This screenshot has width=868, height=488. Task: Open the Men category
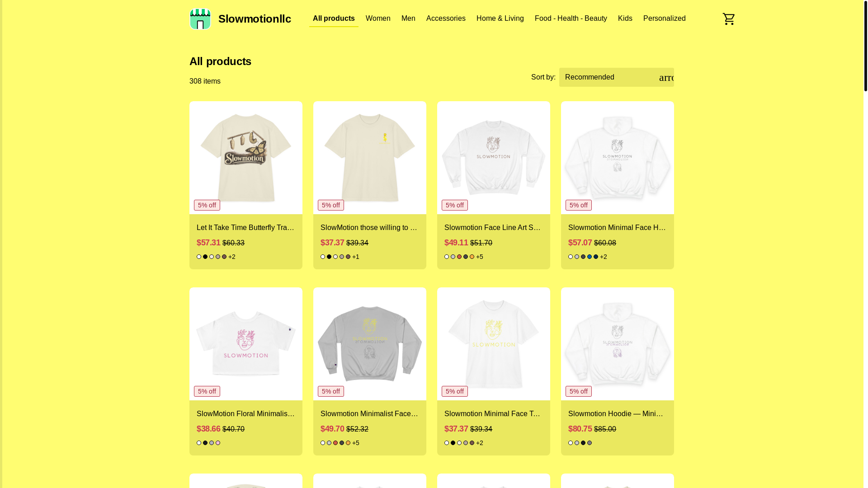tap(408, 19)
